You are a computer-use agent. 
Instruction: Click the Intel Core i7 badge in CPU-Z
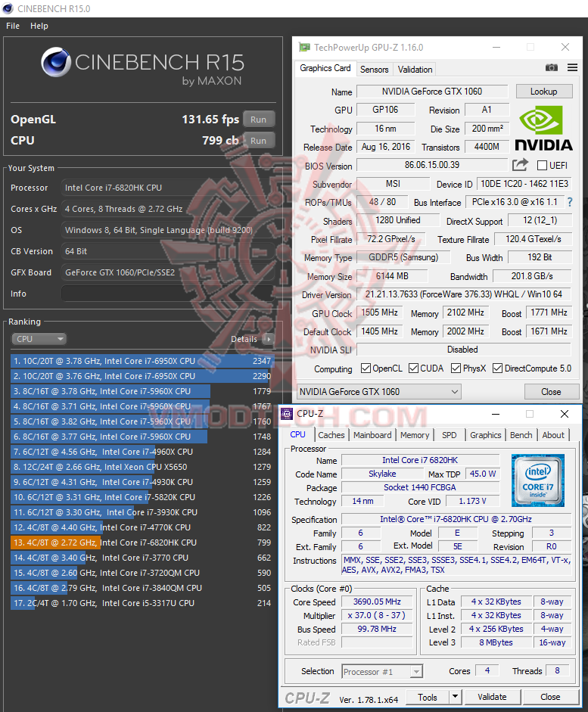point(538,480)
